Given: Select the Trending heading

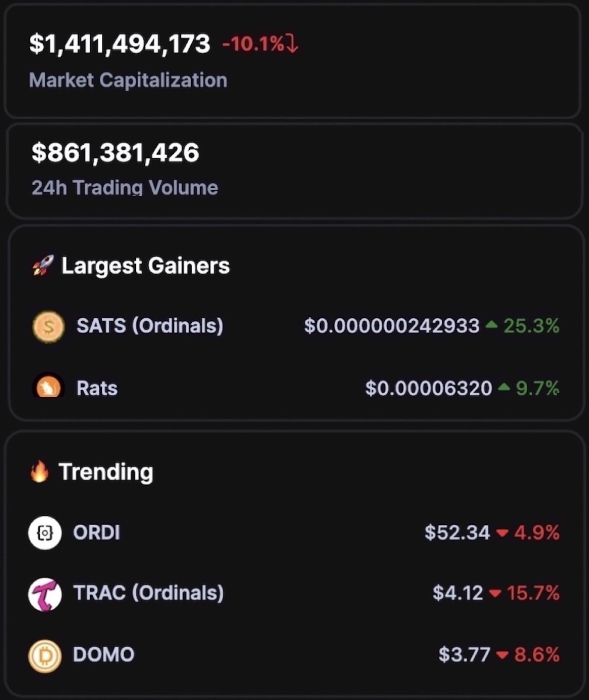Looking at the screenshot, I should pos(106,472).
